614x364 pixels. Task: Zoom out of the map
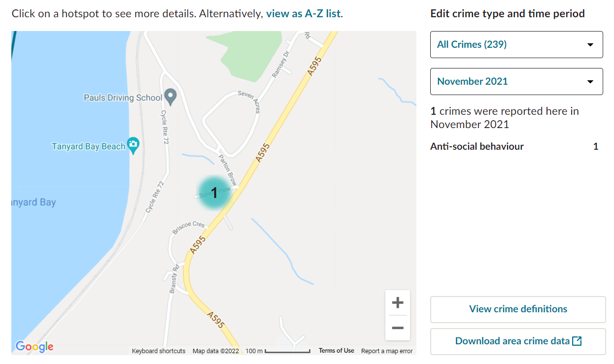click(x=397, y=328)
